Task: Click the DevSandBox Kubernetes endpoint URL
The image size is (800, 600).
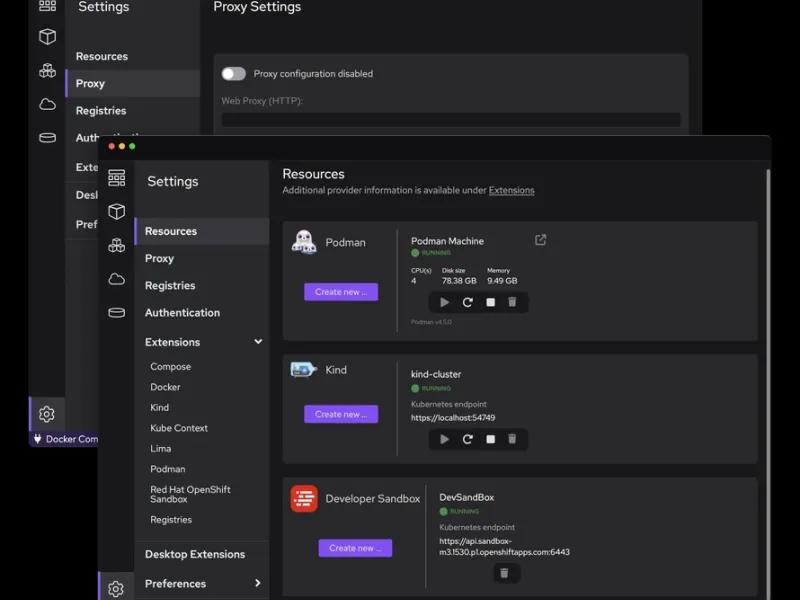Action: [504, 546]
